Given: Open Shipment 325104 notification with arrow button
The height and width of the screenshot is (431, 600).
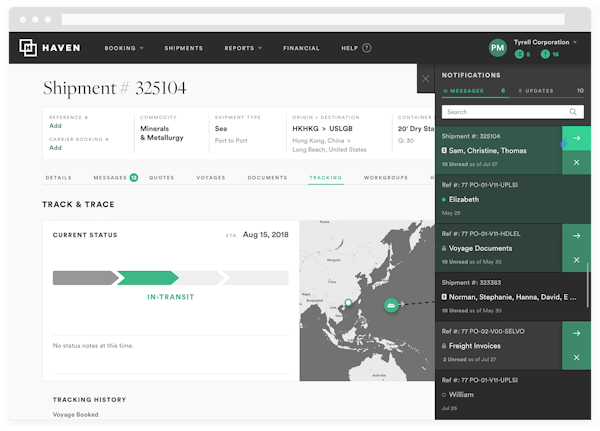Looking at the screenshot, I should [x=577, y=138].
